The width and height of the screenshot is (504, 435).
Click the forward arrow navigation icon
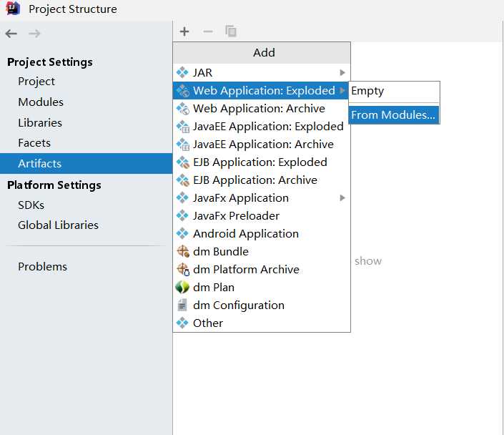pos(34,34)
